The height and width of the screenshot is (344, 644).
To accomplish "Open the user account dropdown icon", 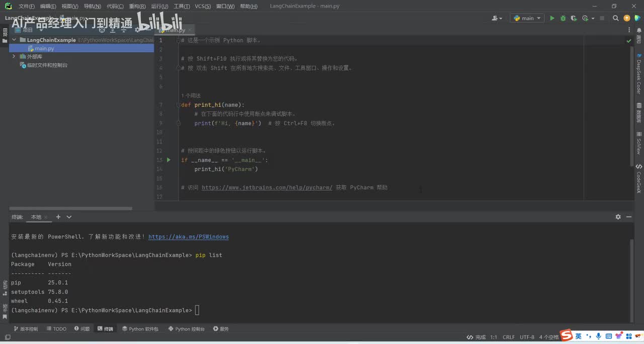I will click(x=497, y=18).
